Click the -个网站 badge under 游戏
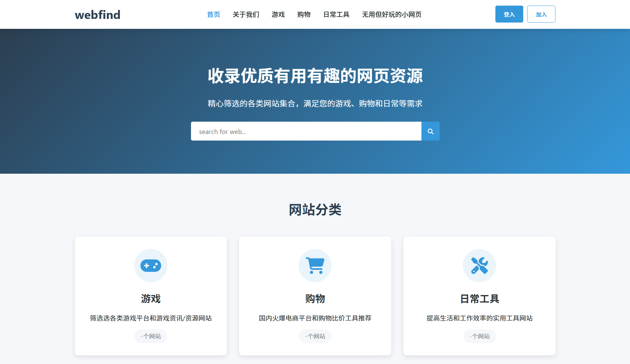The height and width of the screenshot is (364, 630). (x=151, y=336)
